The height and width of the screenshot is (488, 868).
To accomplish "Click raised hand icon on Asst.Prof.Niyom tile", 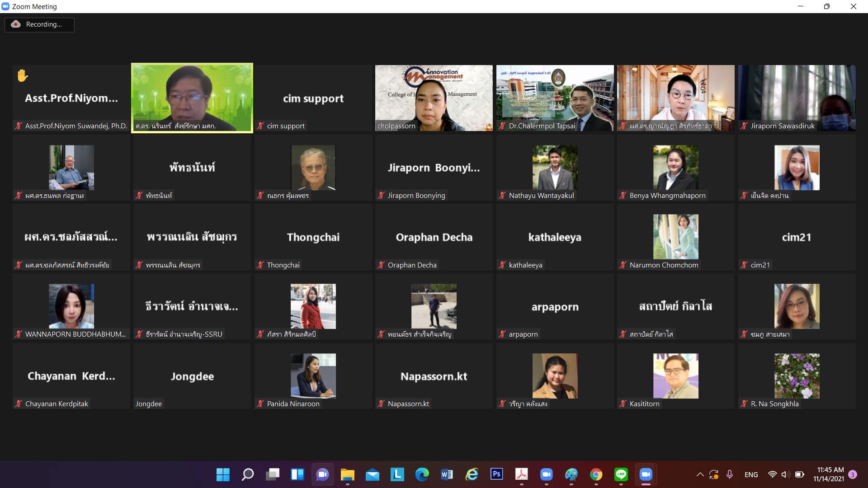I will pyautogui.click(x=22, y=75).
